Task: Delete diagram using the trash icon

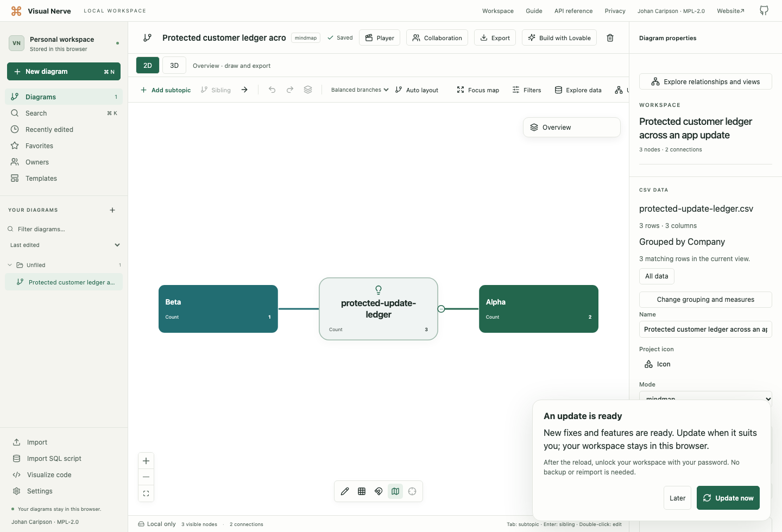Action: (610, 38)
